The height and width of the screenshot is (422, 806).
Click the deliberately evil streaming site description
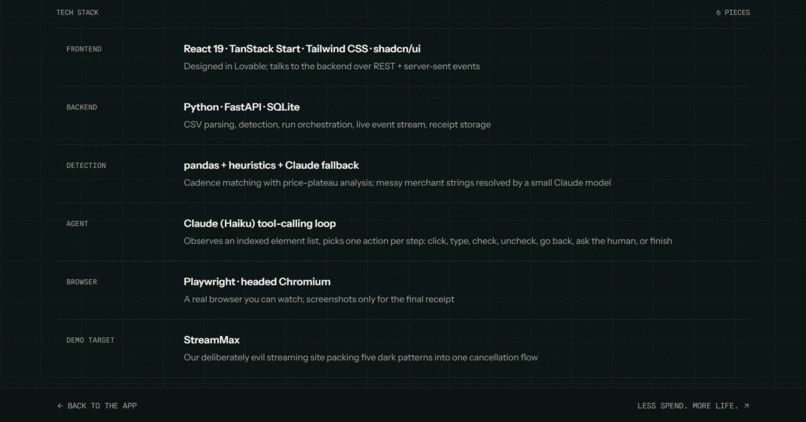pyautogui.click(x=360, y=357)
